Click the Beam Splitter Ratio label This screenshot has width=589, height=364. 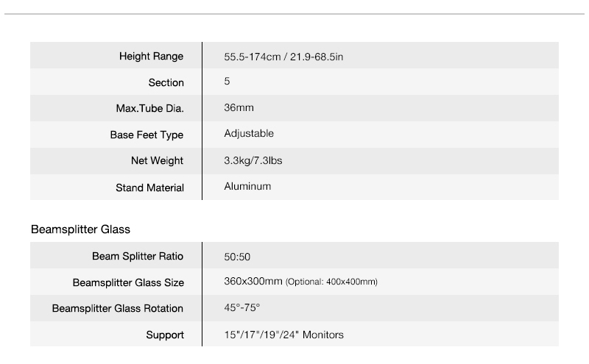(x=138, y=257)
